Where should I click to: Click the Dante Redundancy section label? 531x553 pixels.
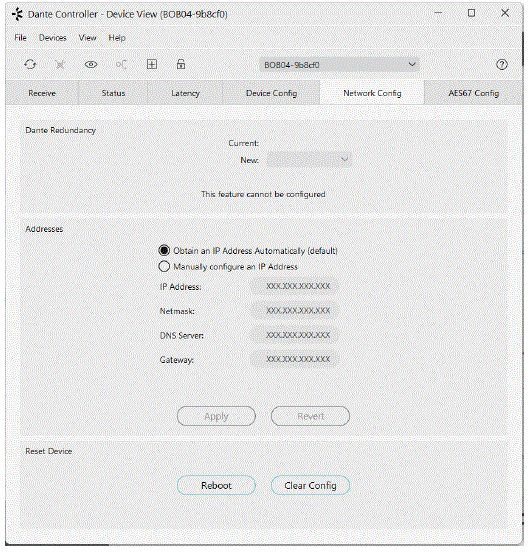pos(60,130)
